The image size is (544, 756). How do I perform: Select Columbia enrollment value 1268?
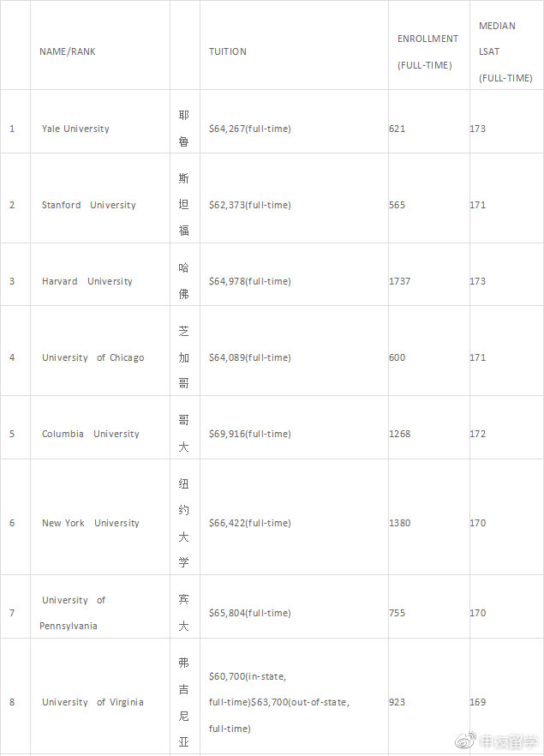click(x=399, y=434)
